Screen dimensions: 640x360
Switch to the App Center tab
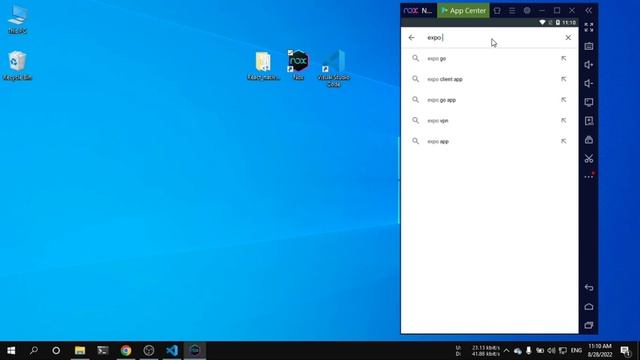click(463, 11)
